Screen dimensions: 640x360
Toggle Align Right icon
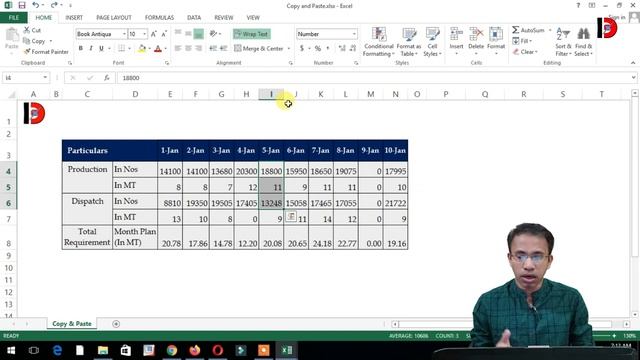[199, 49]
